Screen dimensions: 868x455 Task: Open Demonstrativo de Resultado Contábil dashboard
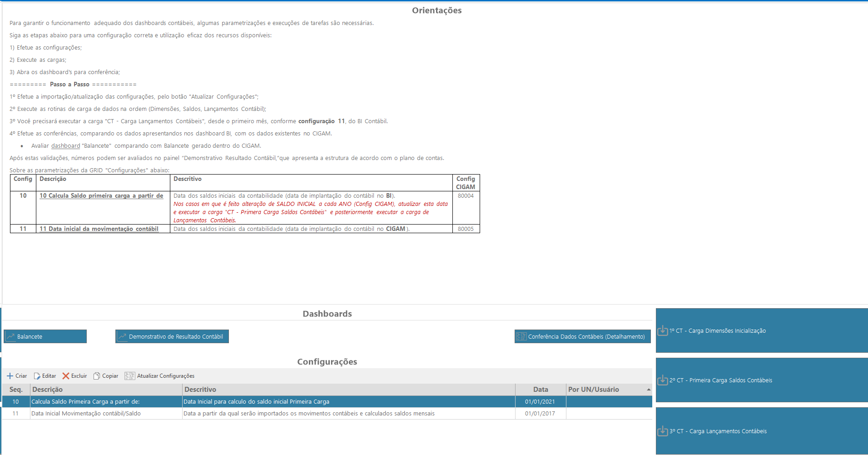pos(172,336)
